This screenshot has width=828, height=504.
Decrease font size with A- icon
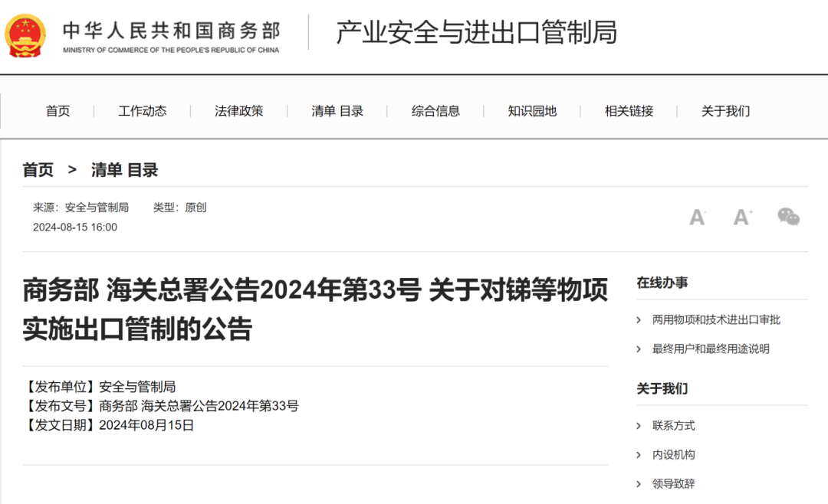tap(697, 217)
